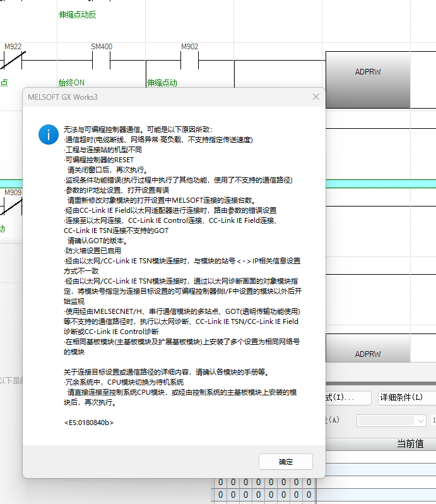Screen dimensions: 436x504
Task: Expand the greyed dropdown beside (A)
Action: pos(392,421)
